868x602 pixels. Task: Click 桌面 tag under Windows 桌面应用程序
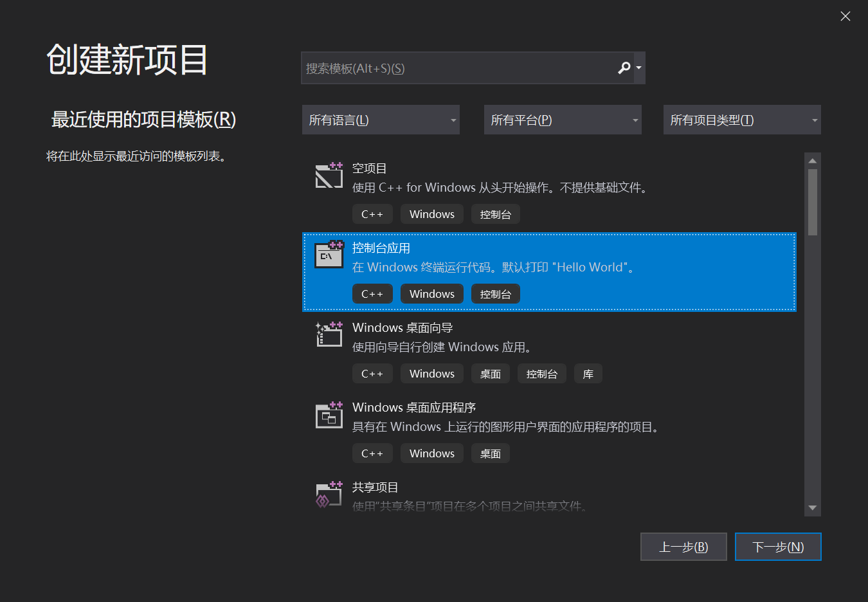click(x=491, y=453)
